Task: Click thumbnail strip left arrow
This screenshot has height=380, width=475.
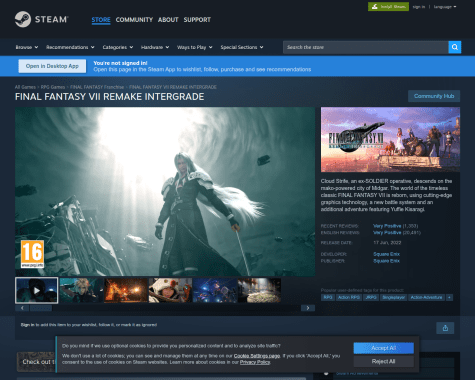Action: tap(22, 308)
